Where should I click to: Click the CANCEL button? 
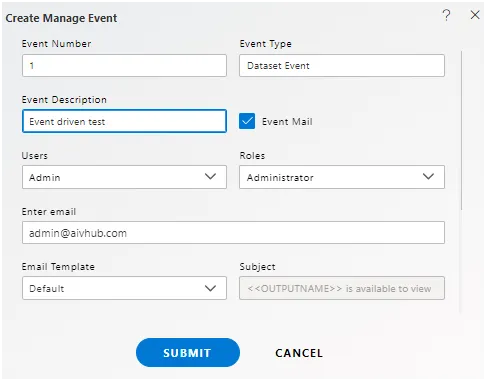pyautogui.click(x=299, y=353)
